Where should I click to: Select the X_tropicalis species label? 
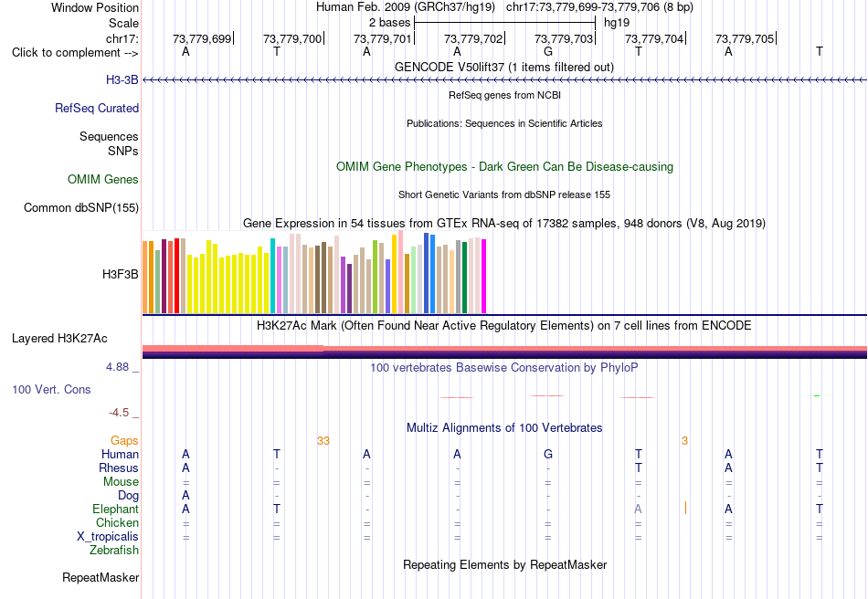coord(108,537)
